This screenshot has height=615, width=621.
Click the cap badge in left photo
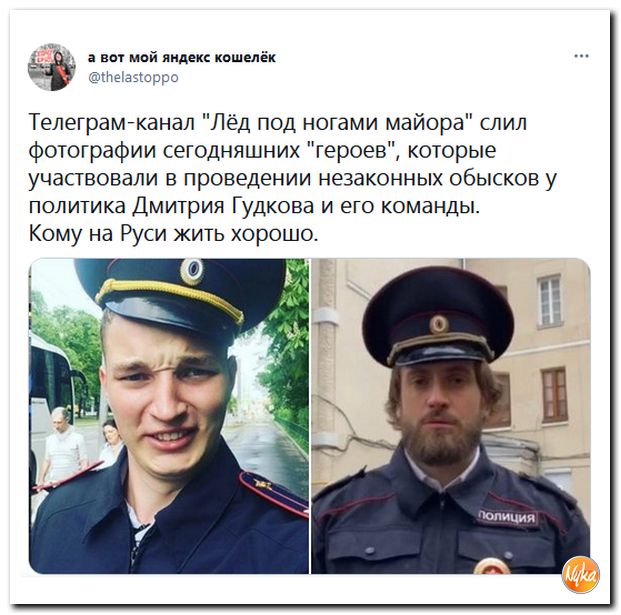[x=192, y=270]
